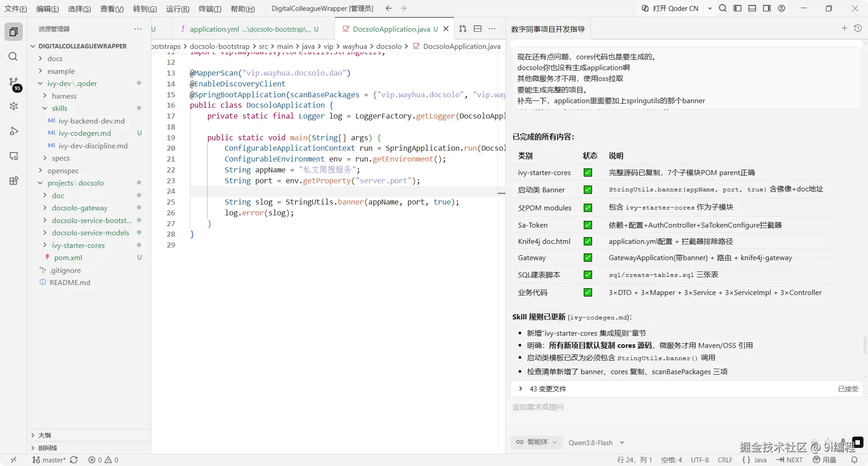Toggle the bottom panel layout icon
868x466 pixels.
(752, 8)
